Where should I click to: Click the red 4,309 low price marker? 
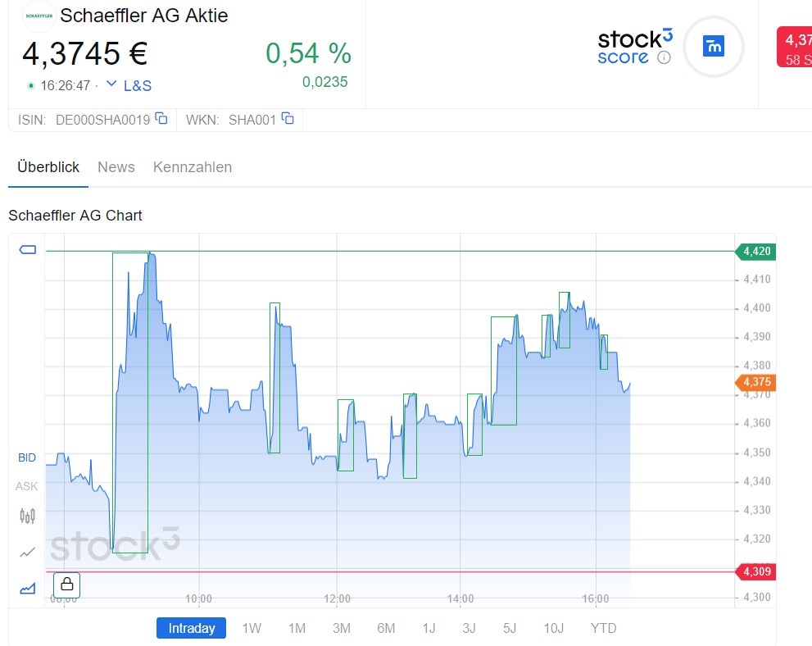(x=756, y=571)
